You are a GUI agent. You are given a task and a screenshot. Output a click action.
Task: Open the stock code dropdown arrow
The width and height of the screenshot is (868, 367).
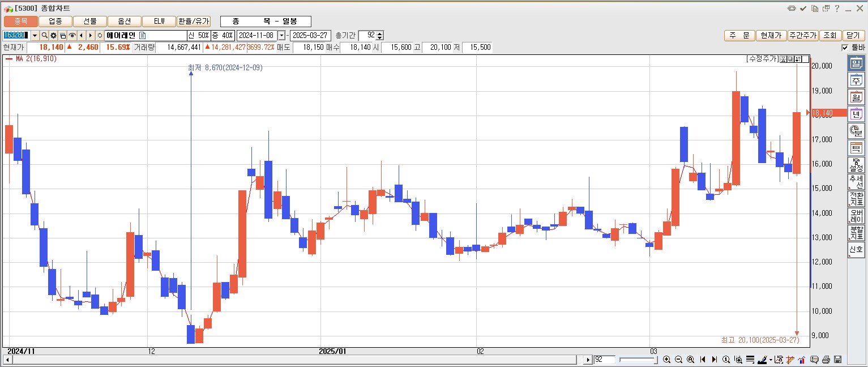[x=35, y=36]
